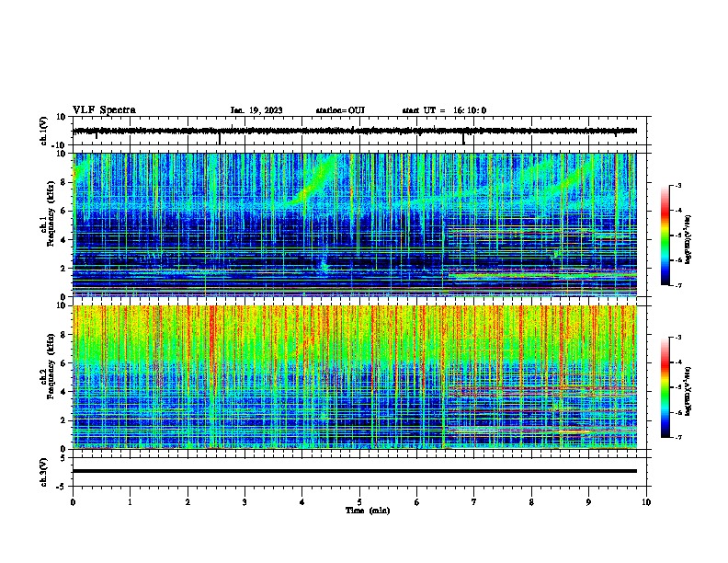
Task: Click the "-3" label on ch.1 colorbar
Action: click(x=678, y=186)
